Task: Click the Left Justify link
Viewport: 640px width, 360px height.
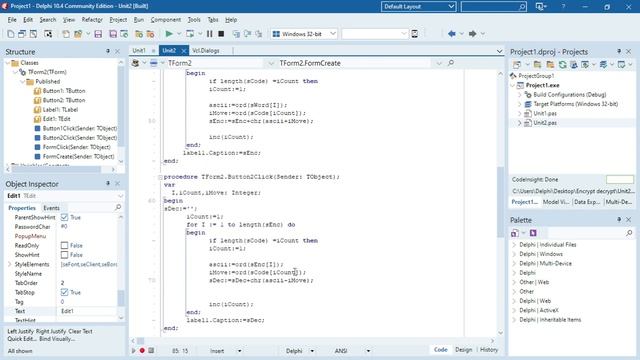Action: click(21, 331)
